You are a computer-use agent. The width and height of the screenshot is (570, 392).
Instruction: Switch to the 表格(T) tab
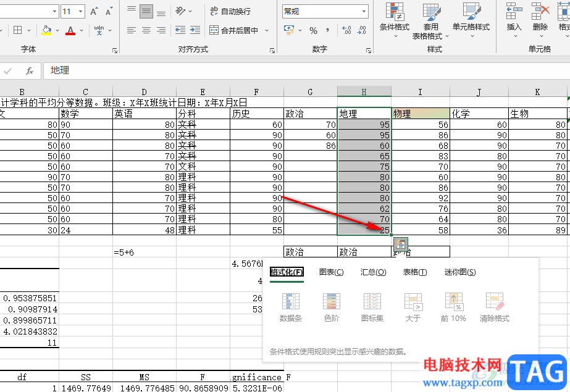pyautogui.click(x=415, y=272)
